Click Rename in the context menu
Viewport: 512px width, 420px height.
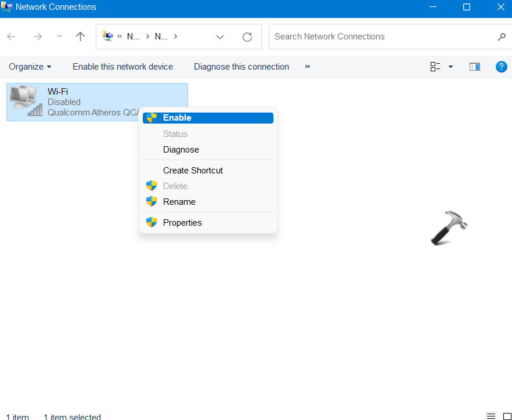(179, 202)
